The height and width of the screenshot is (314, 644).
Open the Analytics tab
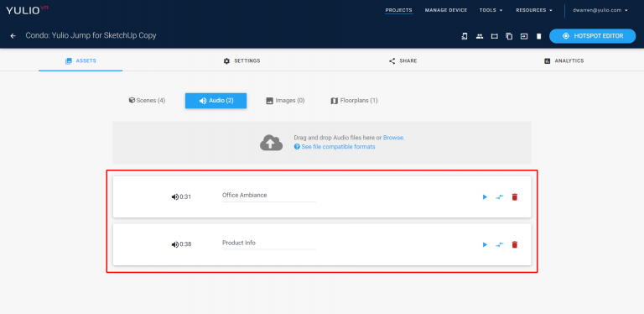pyautogui.click(x=563, y=60)
